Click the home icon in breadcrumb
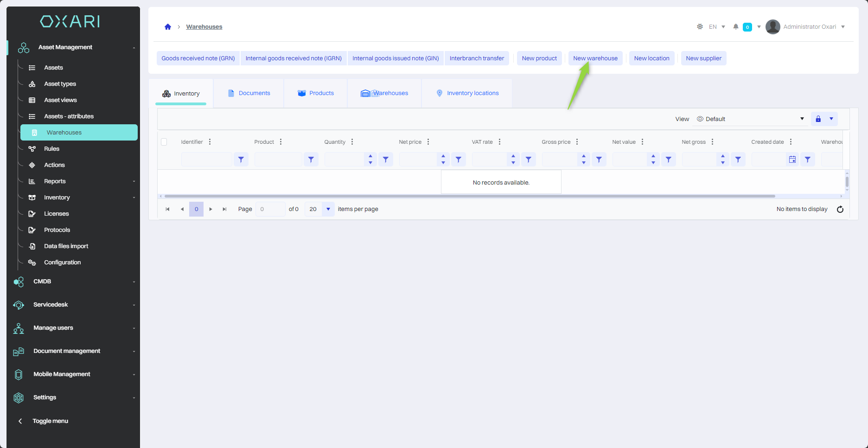Viewport: 868px width, 448px height. [x=168, y=27]
